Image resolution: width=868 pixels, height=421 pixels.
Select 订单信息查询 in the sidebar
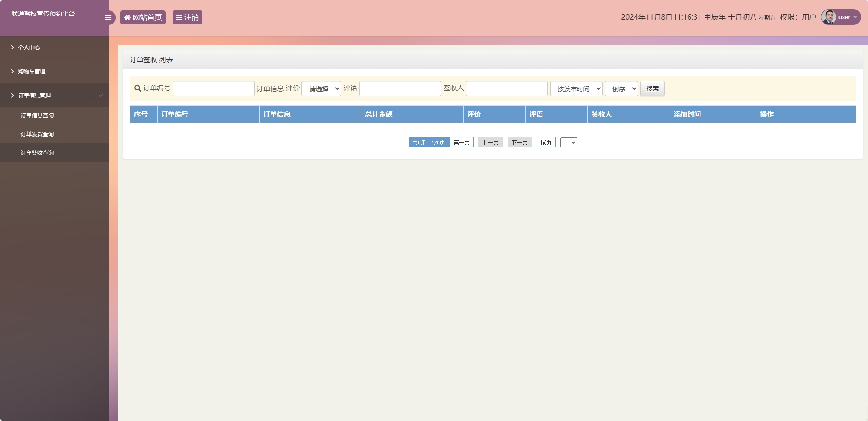[x=37, y=115]
